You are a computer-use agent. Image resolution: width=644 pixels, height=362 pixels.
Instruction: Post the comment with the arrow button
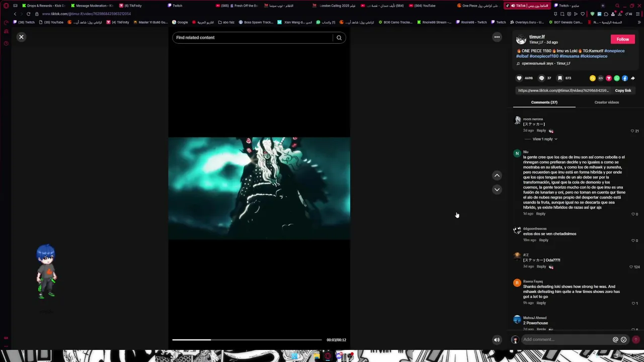coord(636,339)
